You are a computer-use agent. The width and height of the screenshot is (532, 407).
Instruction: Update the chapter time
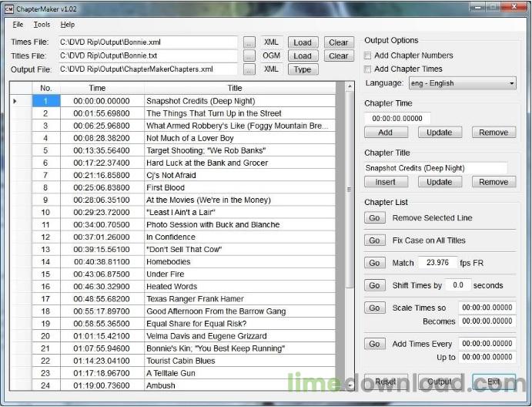(440, 133)
